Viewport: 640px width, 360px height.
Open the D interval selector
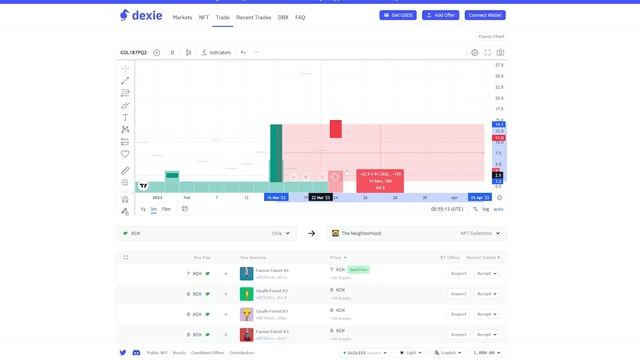[172, 53]
